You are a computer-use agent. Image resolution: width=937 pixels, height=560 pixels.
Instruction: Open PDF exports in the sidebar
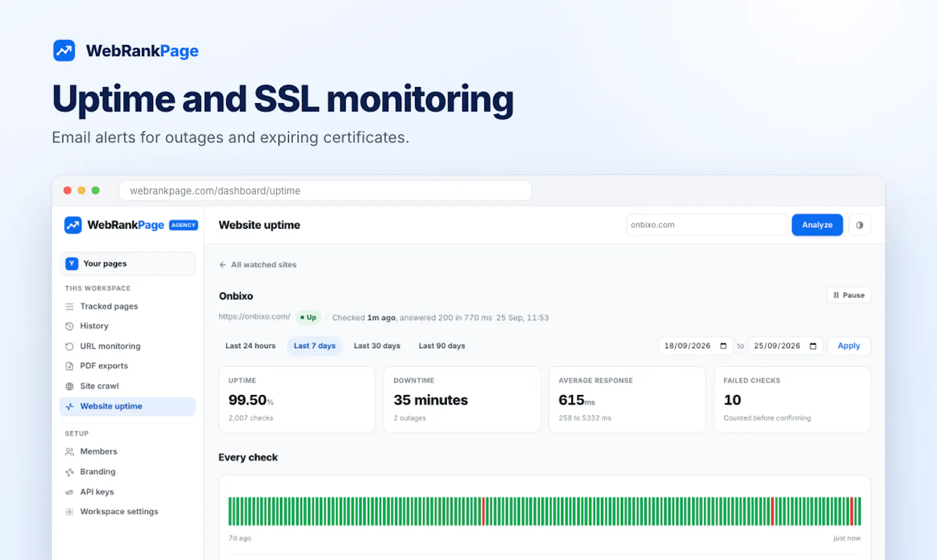coord(128,366)
